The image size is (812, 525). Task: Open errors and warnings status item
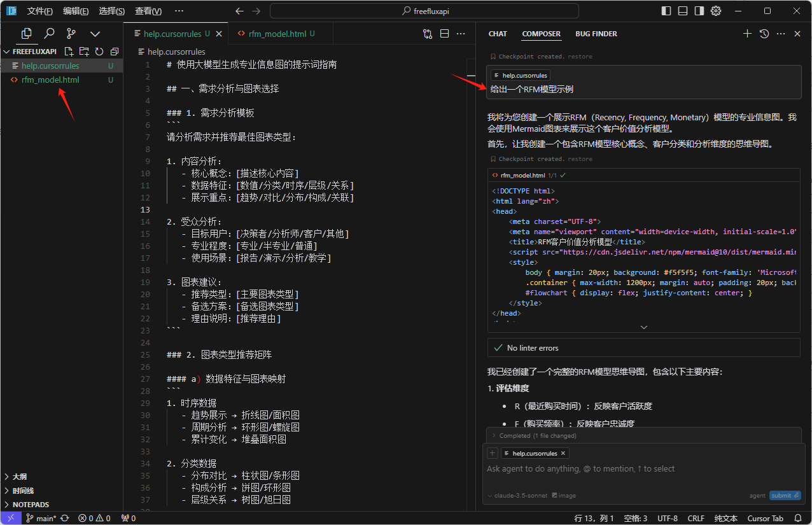click(x=94, y=518)
